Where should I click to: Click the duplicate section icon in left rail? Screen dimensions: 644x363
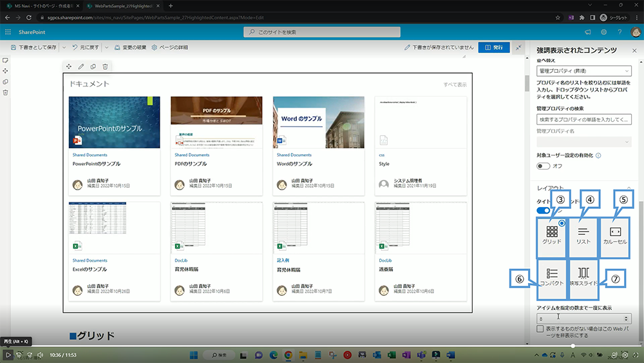5,82
